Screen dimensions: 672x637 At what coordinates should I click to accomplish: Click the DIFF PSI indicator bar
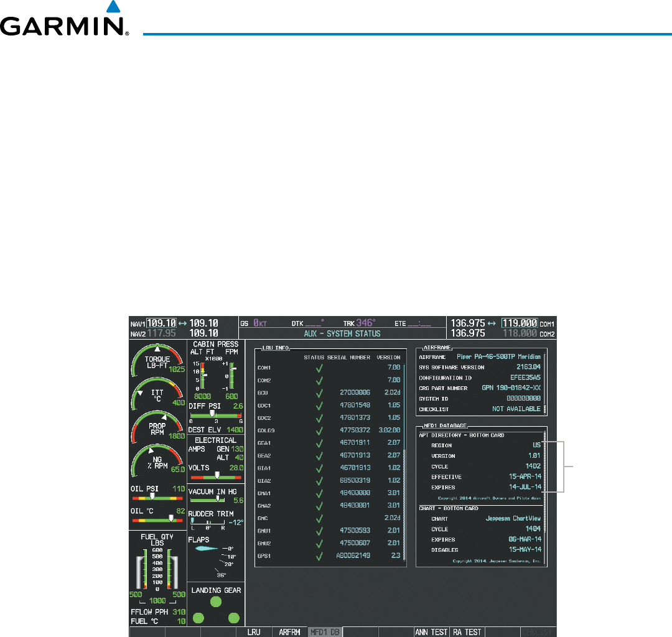(216, 416)
